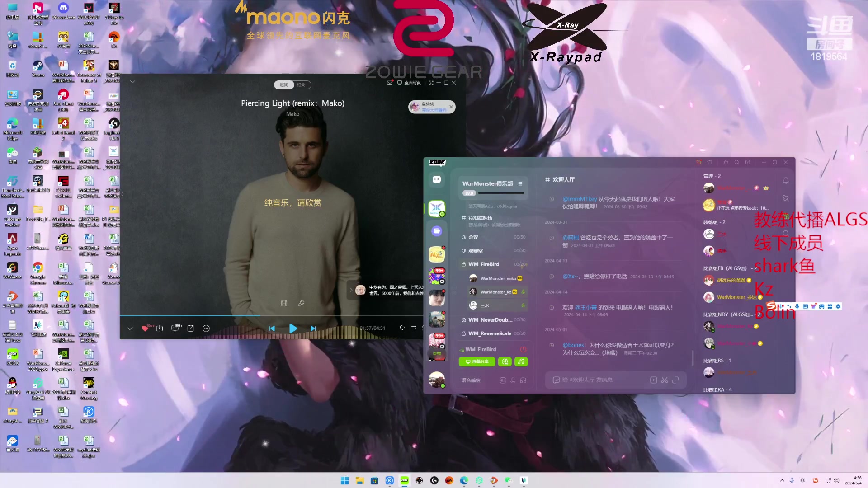Collapse the music player with the bottom-left chevron
The height and width of the screenshot is (488, 868).
coord(130,328)
